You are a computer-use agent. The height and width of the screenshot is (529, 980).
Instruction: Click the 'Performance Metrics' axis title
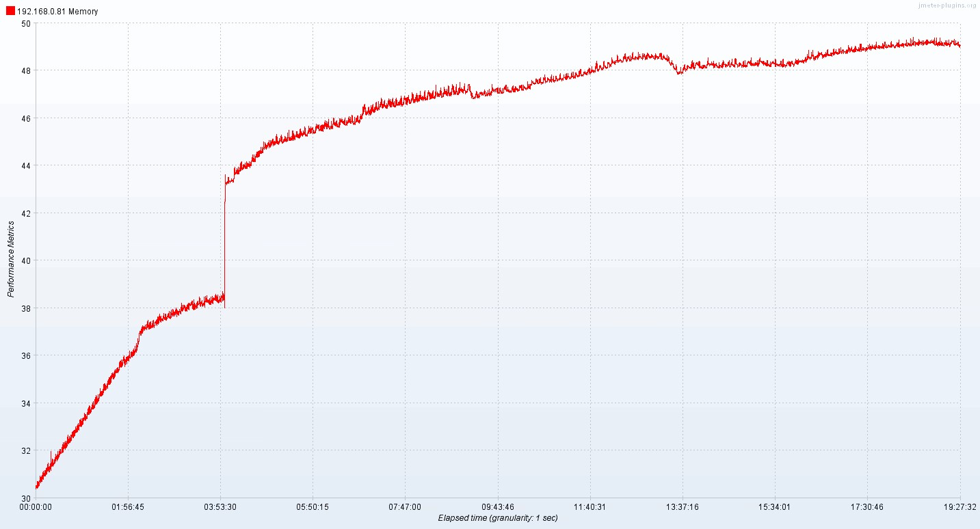[x=11, y=260]
